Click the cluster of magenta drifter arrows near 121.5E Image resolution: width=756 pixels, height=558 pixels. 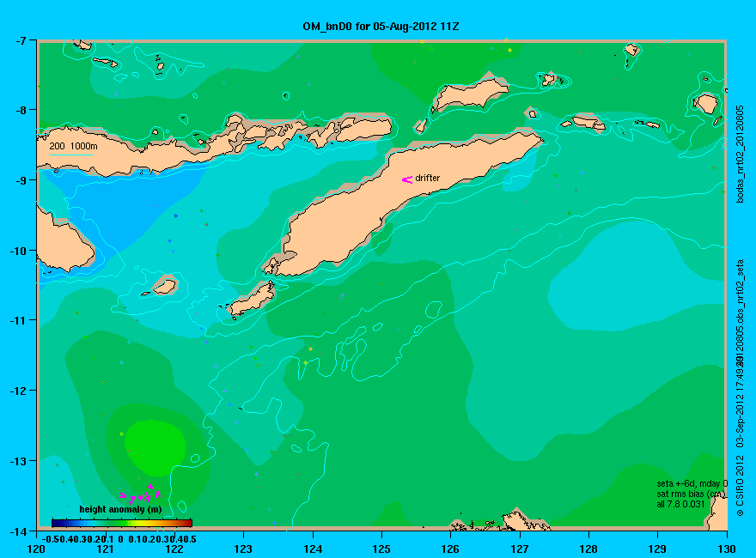140,495
